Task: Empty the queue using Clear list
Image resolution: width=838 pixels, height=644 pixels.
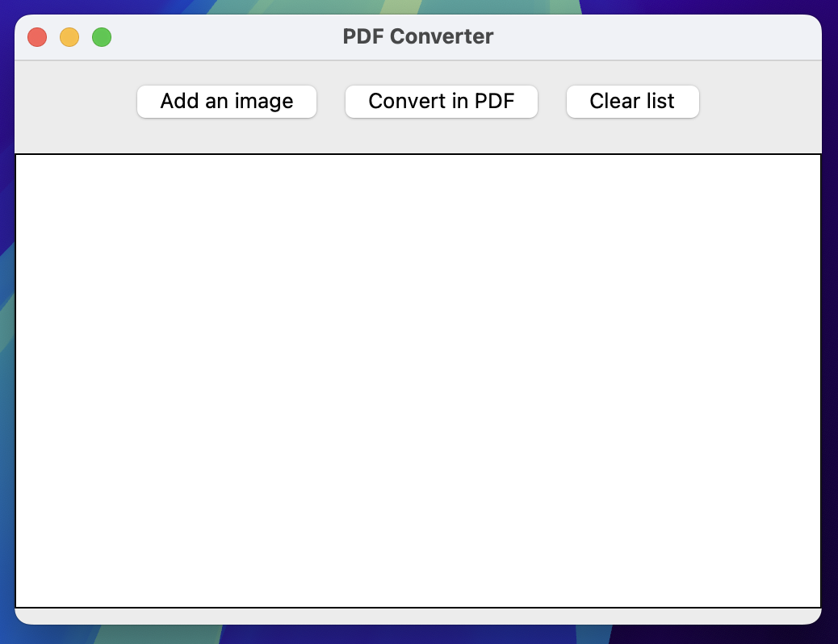Action: tap(633, 102)
